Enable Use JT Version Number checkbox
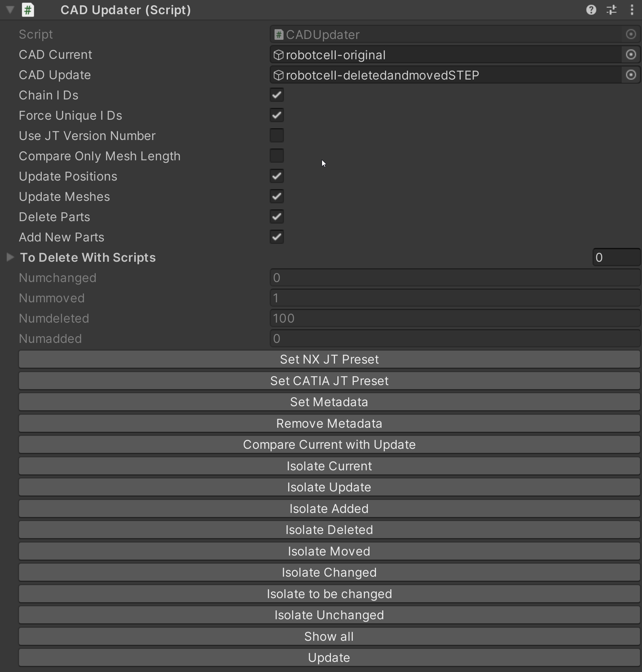This screenshot has width=642, height=672. [277, 136]
